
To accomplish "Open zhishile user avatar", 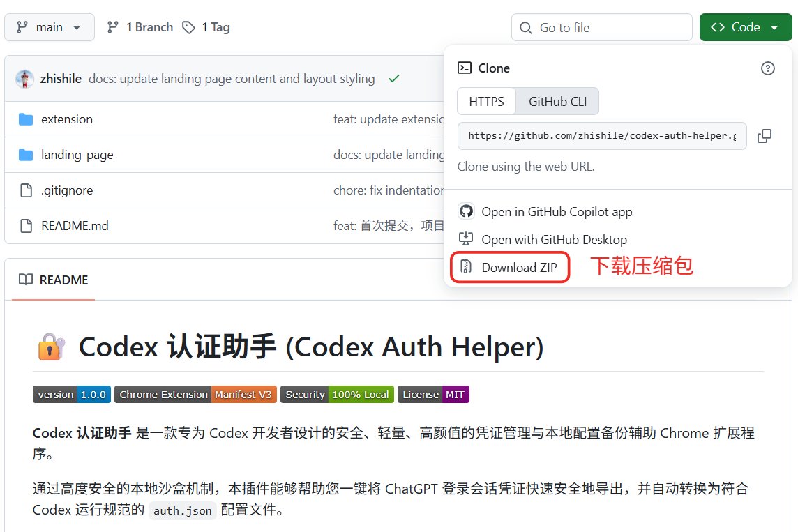I will point(24,79).
